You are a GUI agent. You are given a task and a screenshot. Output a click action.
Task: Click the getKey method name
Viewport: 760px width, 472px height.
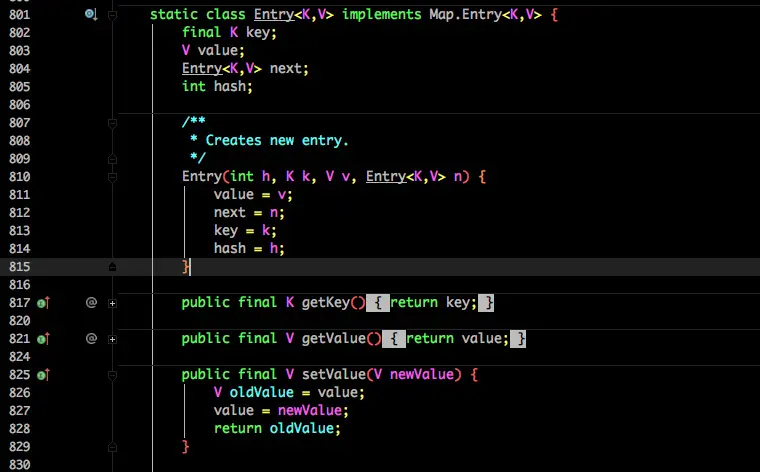pos(326,303)
